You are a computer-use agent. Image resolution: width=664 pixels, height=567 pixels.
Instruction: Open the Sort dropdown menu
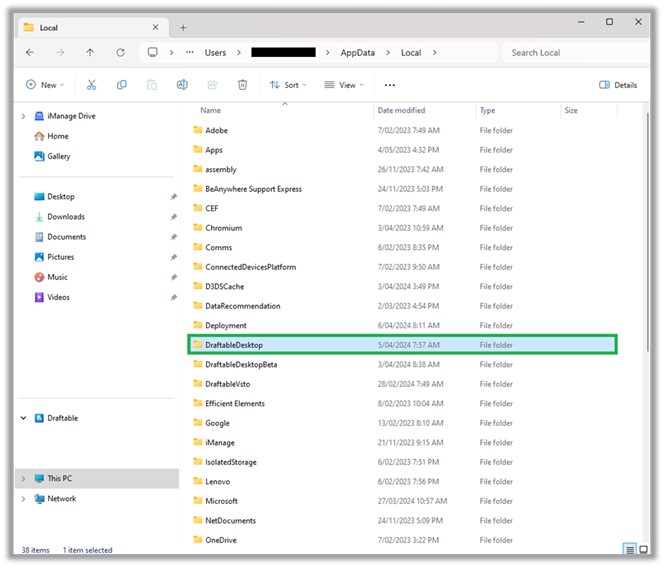click(288, 85)
